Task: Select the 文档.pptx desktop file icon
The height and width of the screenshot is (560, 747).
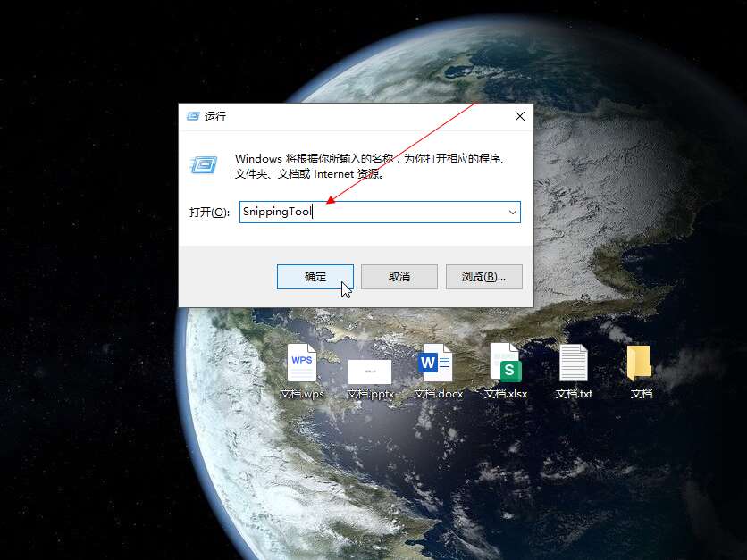Action: click(370, 372)
